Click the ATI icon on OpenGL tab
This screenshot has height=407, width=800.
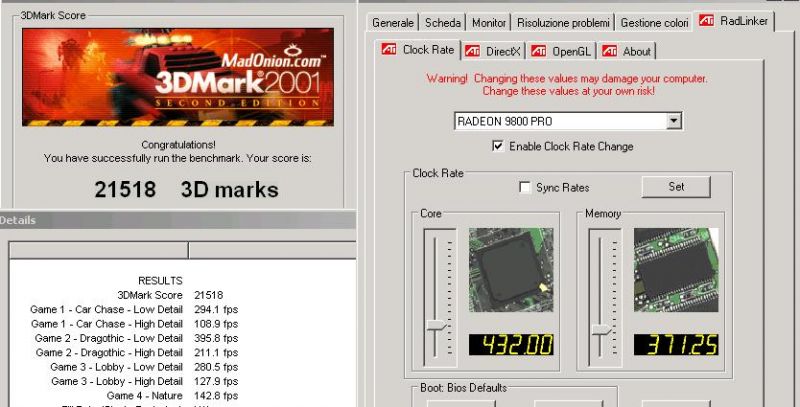point(538,51)
